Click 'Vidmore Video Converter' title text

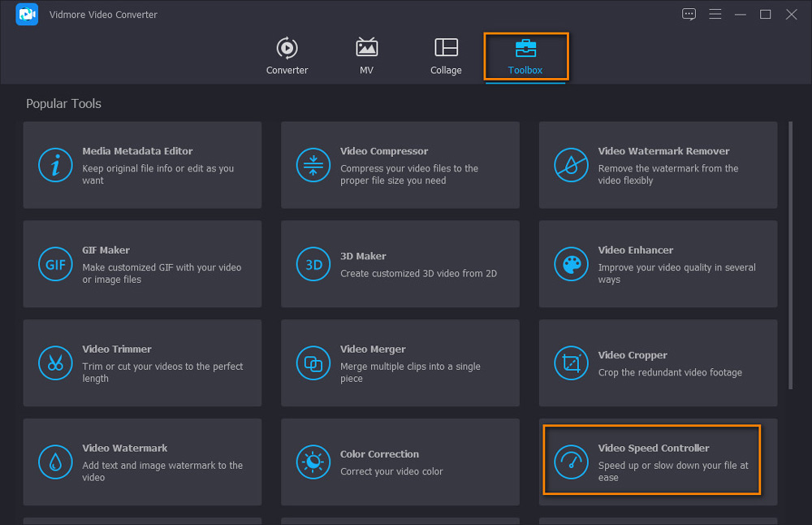click(104, 15)
